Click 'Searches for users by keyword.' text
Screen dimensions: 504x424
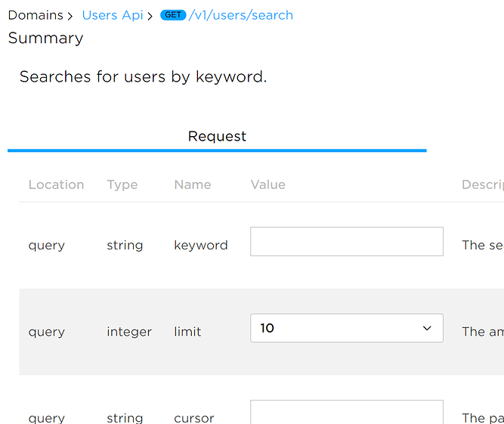(x=143, y=77)
